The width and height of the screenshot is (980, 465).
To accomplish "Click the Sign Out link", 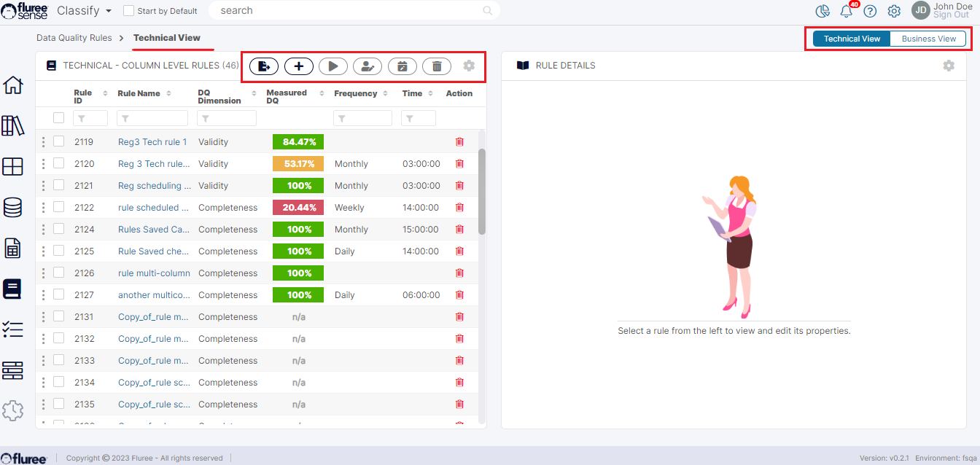I will 952,15.
